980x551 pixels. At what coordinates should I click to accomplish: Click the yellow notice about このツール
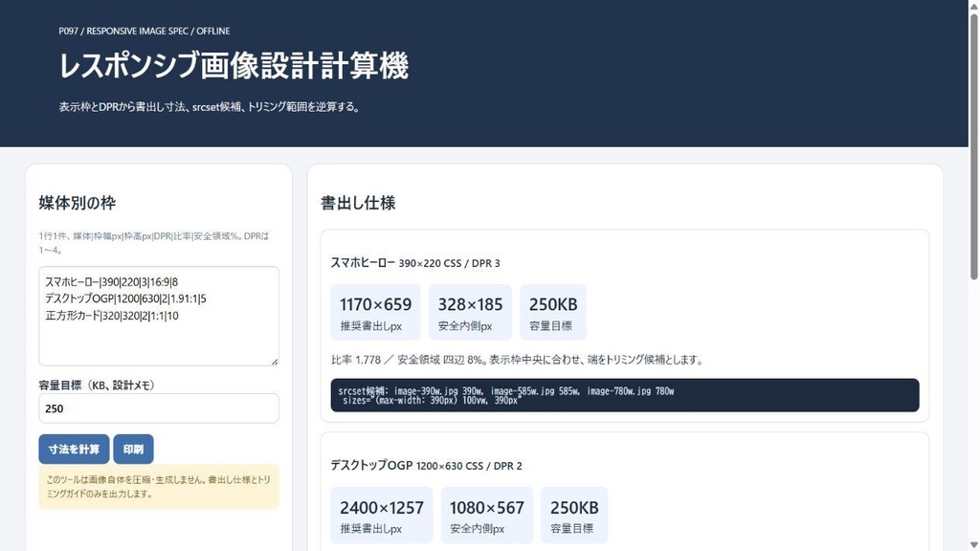tap(159, 487)
